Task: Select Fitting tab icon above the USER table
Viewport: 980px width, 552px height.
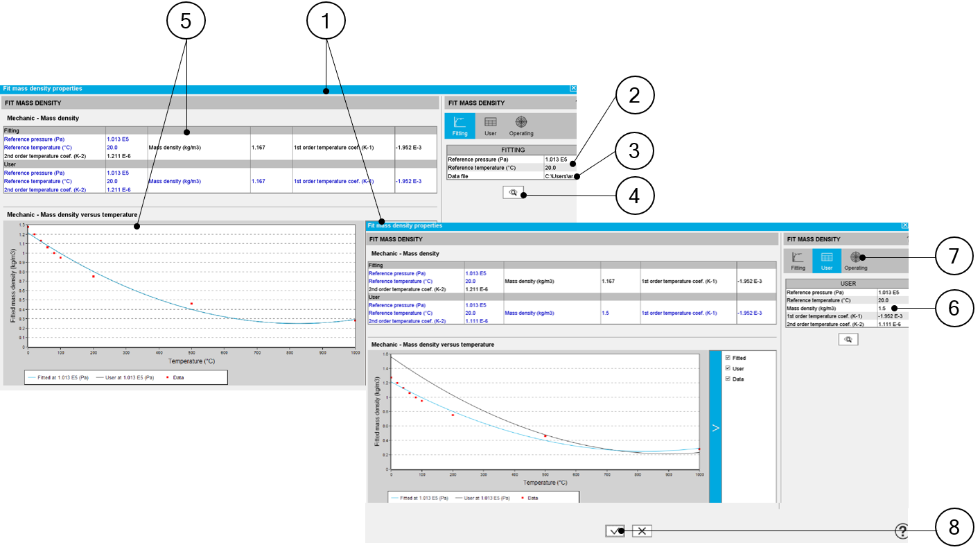Action: [x=798, y=261]
